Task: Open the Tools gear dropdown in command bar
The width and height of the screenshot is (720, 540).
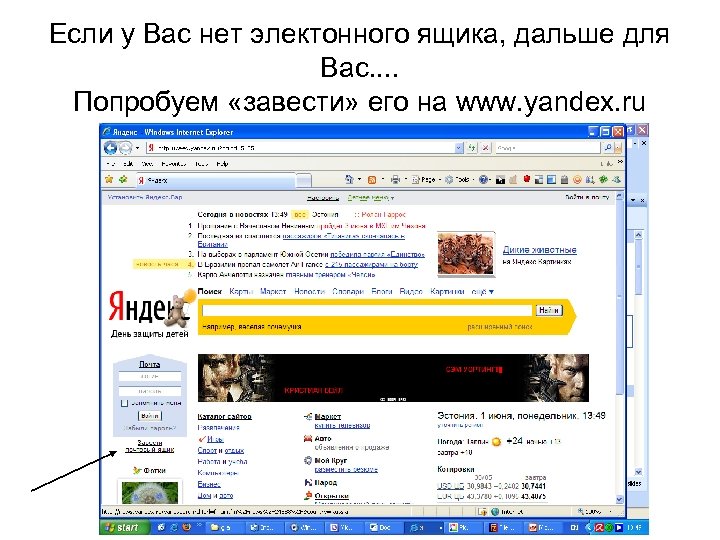Action: 459,180
